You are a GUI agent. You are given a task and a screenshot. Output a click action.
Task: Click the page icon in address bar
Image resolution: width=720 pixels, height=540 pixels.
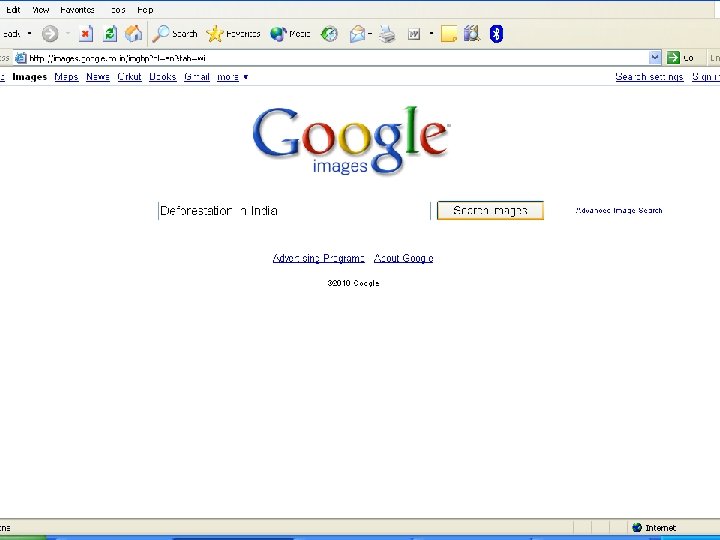(21, 58)
